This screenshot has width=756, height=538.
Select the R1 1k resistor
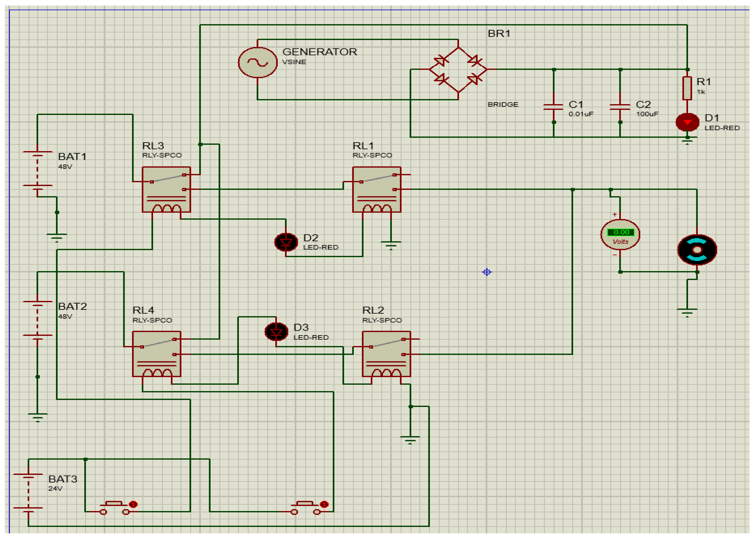click(687, 88)
